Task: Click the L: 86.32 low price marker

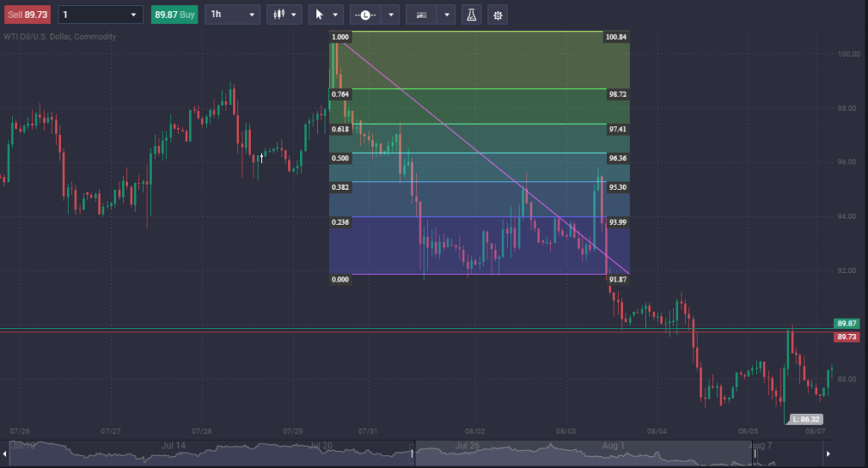Action: (x=806, y=419)
